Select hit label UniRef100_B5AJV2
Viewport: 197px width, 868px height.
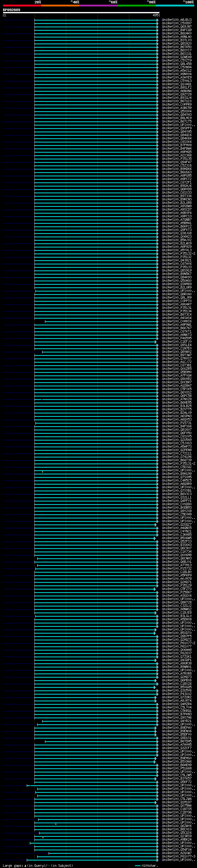coord(177,240)
